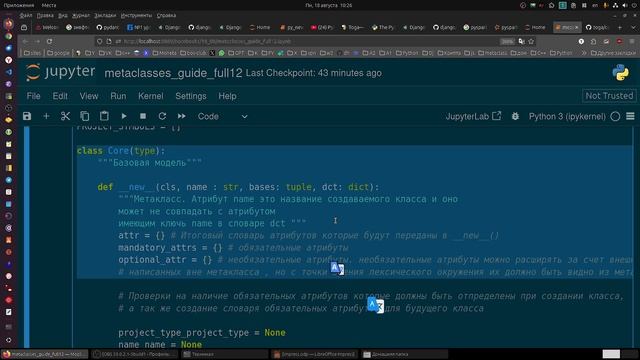The image size is (640, 360).
Task: Open the metaclass bookmarks folder
Action: 492,53
